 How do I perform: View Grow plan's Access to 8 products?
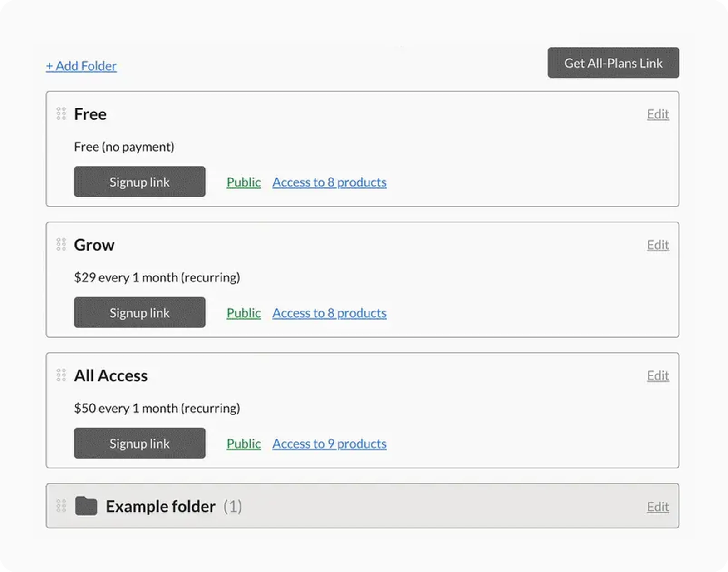click(330, 313)
